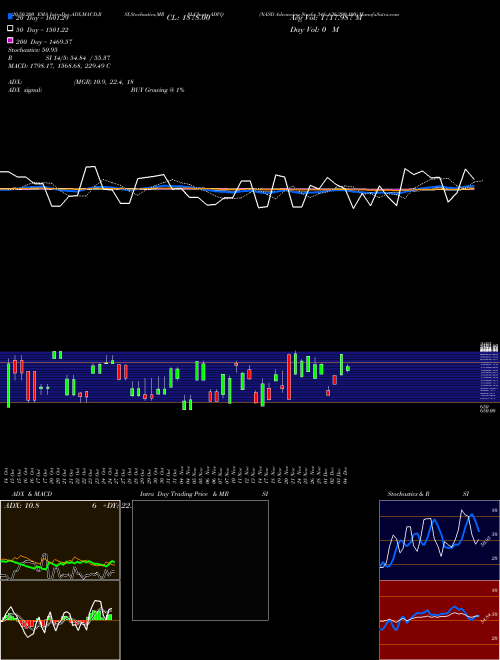This screenshot has width=500, height=660.
Task: Click the 'Day Vol: 0 M' readout
Action: (x=314, y=30)
